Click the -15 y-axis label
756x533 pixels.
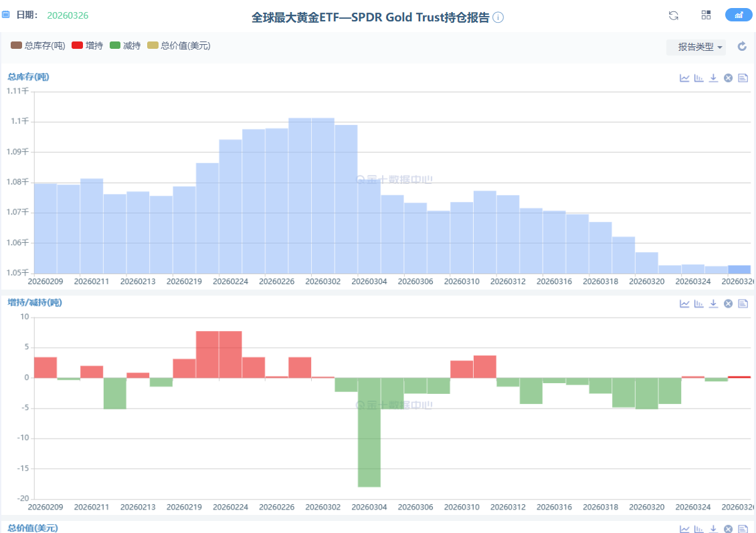[x=23, y=468]
